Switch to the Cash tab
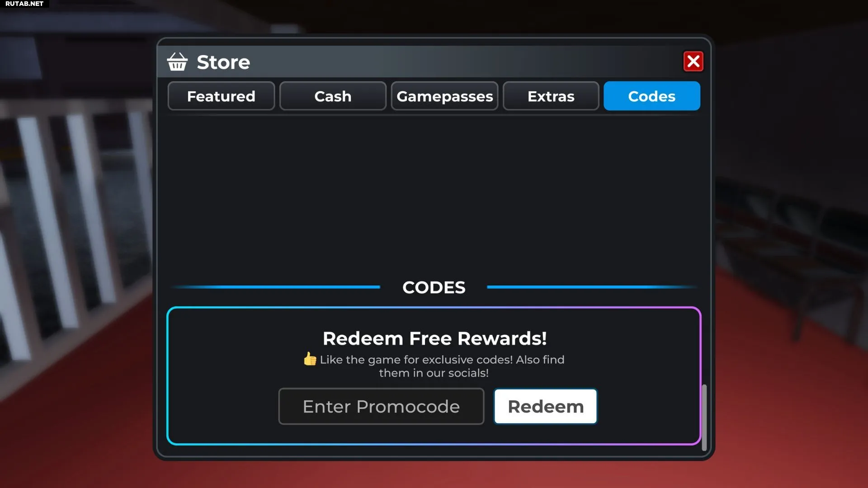This screenshot has height=488, width=868. click(x=333, y=96)
